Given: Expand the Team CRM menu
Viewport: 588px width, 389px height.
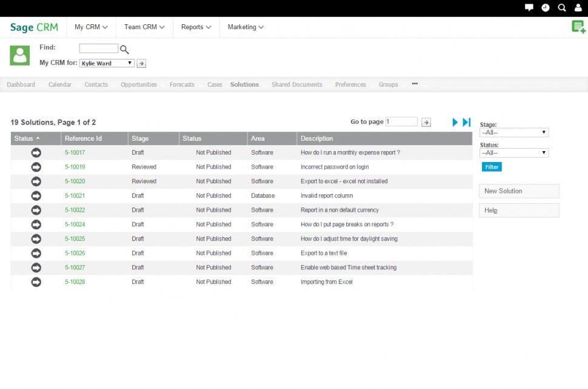Looking at the screenshot, I should (x=144, y=27).
